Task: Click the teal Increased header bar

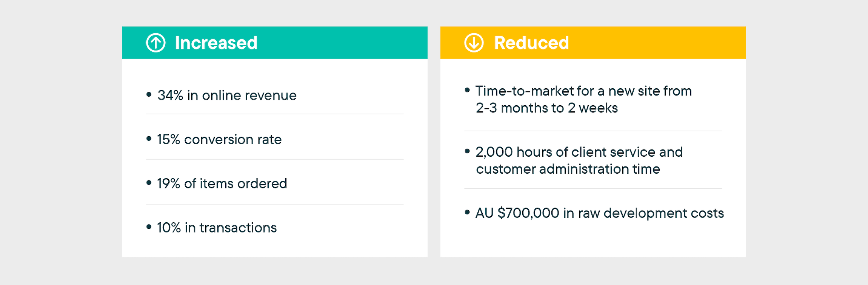Action: (x=275, y=43)
